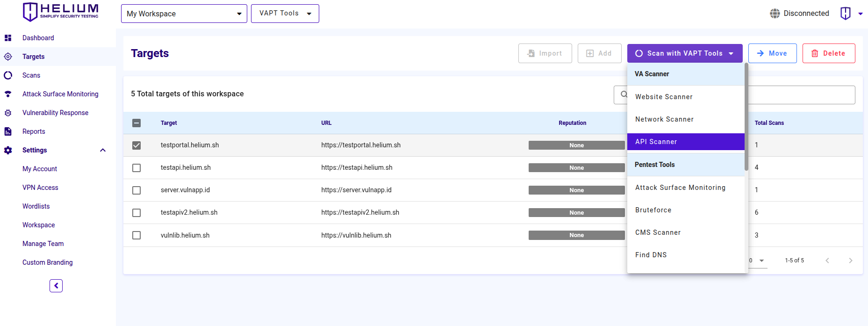Image resolution: width=868 pixels, height=326 pixels.
Task: Click the Delete button
Action: pos(829,53)
